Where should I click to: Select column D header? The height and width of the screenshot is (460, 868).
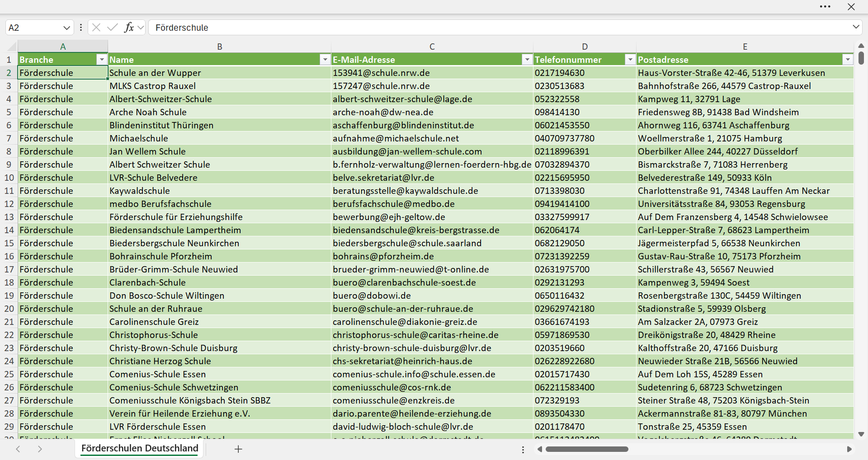[x=585, y=47]
